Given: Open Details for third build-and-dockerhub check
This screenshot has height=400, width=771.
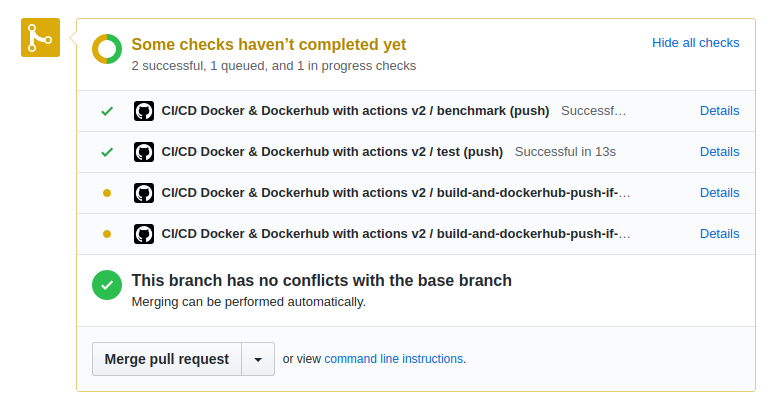Looking at the screenshot, I should click(719, 192).
